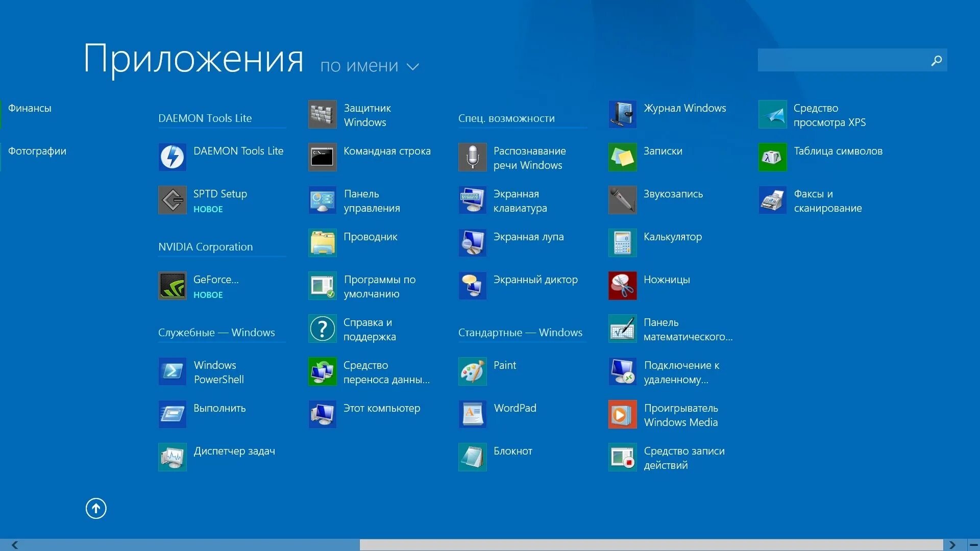The height and width of the screenshot is (551, 980).
Task: Click the up arrow button to Start screen
Action: 96,508
